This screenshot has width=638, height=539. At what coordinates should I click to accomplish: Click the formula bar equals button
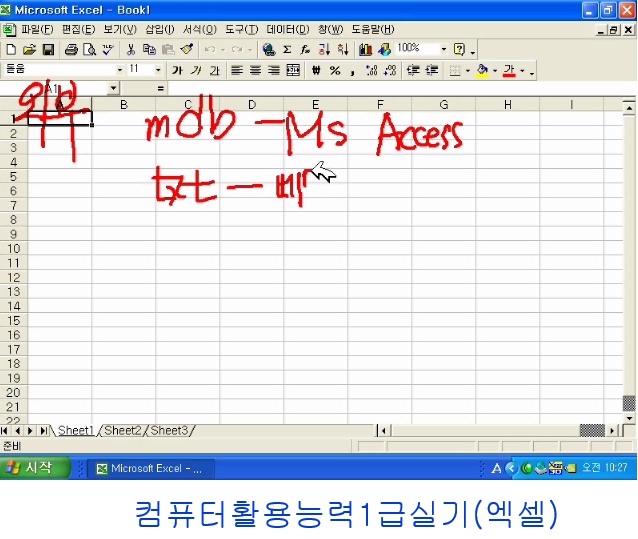tap(161, 88)
